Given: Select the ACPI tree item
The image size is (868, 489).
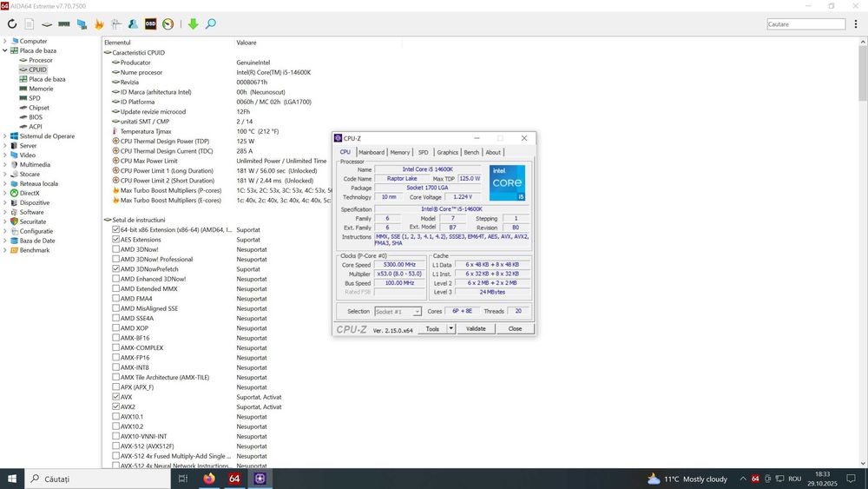Looking at the screenshot, I should pyautogui.click(x=36, y=126).
